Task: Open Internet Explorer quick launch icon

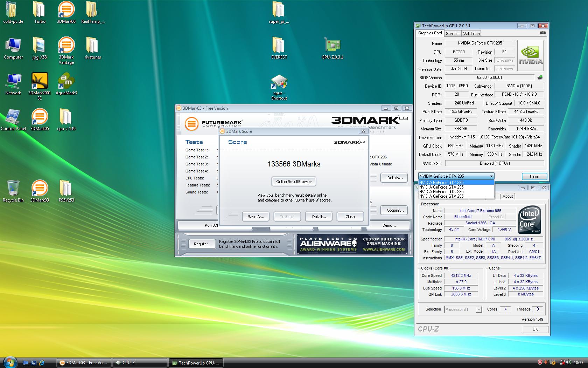Action: (x=42, y=363)
